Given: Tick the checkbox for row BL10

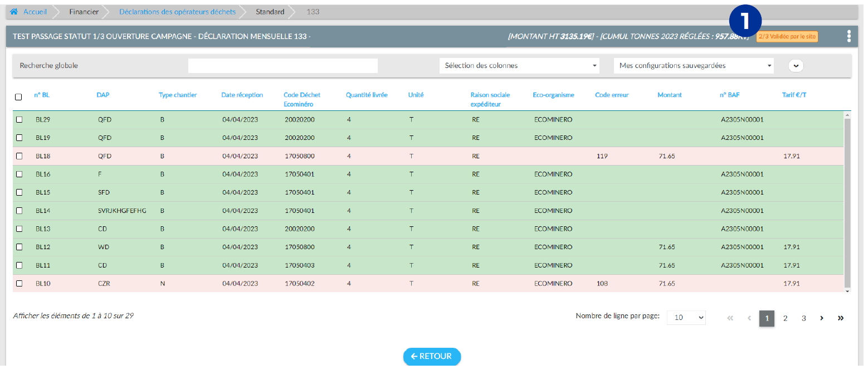Looking at the screenshot, I should [x=19, y=283].
